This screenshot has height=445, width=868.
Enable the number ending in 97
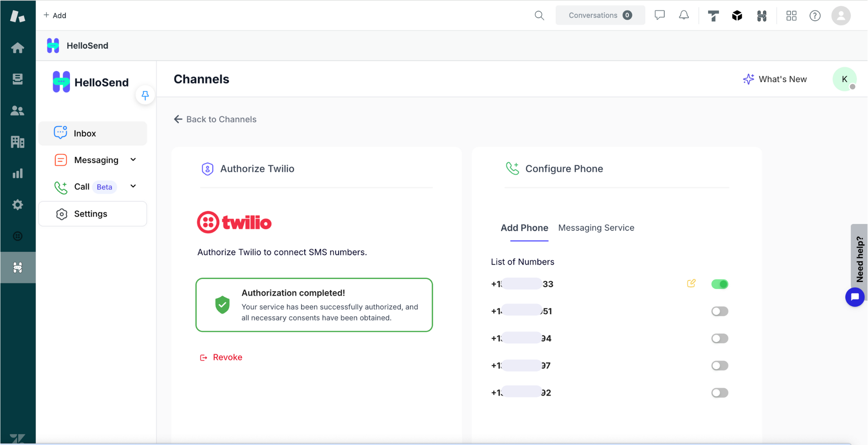click(719, 365)
